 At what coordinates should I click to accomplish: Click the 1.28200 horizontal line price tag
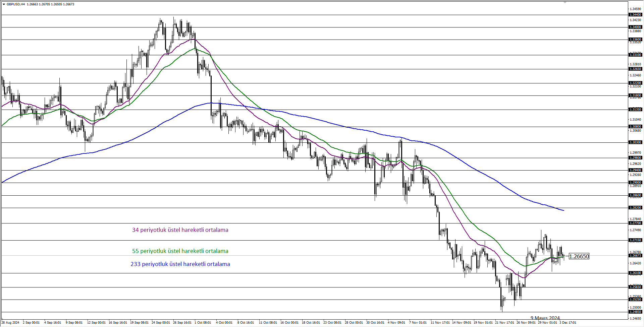(635, 208)
